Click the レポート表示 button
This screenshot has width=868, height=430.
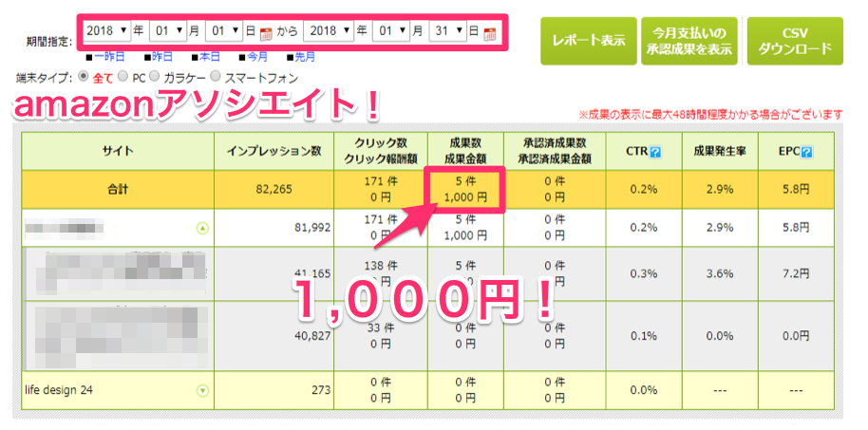589,41
